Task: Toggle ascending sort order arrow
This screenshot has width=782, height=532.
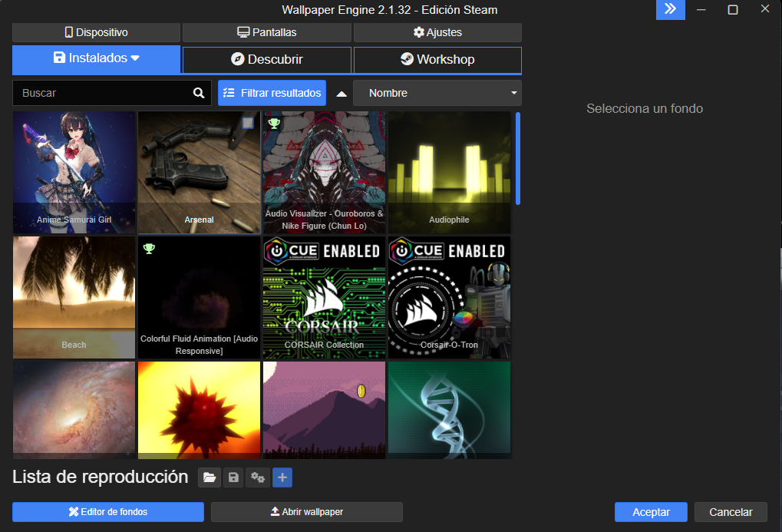Action: (x=342, y=94)
